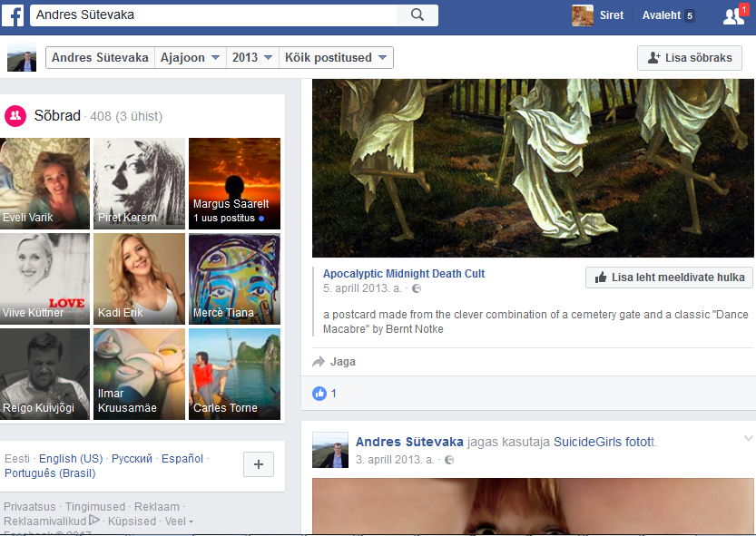Open Apocalyptic Midnight Death Cult page link
756x536 pixels.
(404, 273)
